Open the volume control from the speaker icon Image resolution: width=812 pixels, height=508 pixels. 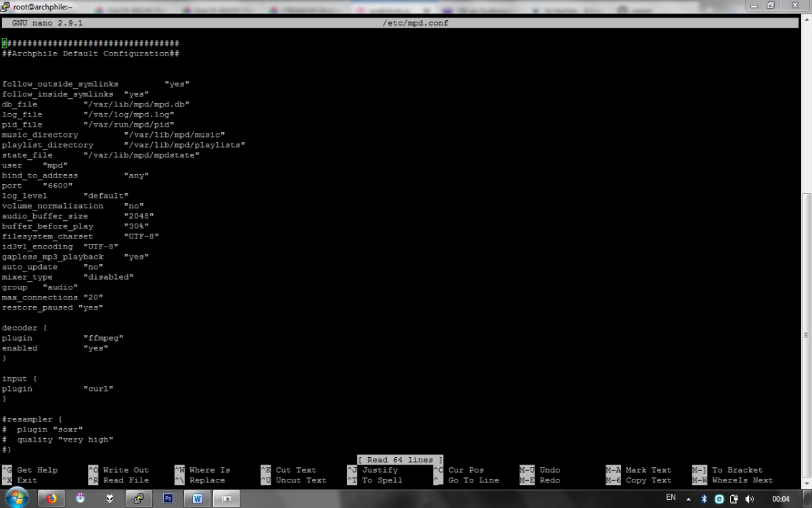pyautogui.click(x=750, y=499)
